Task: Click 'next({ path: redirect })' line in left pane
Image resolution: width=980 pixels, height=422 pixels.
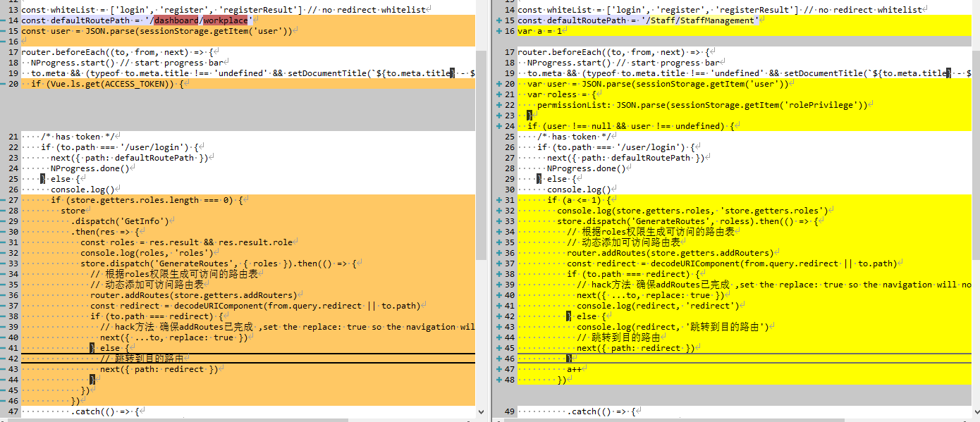Action: (159, 369)
